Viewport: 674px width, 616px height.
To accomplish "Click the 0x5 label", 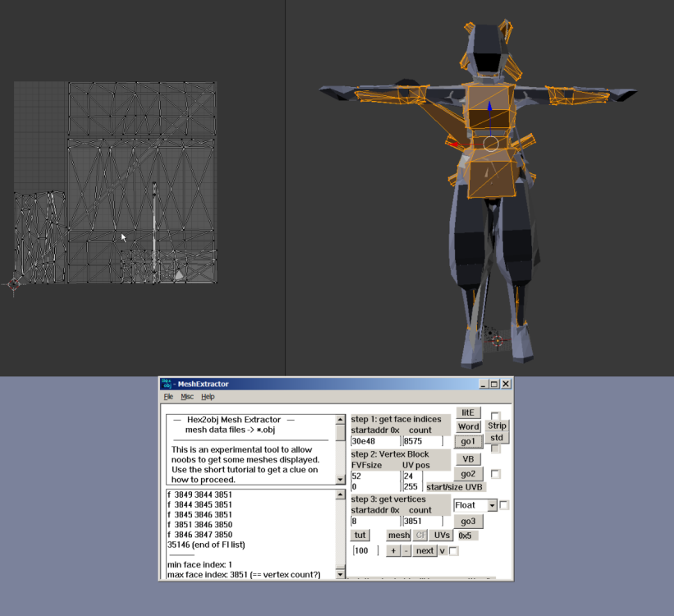I will pyautogui.click(x=465, y=536).
